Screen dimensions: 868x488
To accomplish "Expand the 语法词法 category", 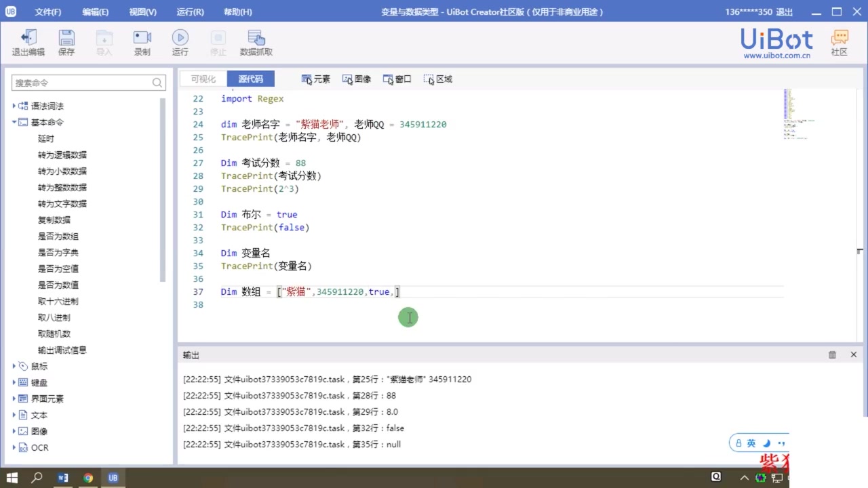I will pos(14,106).
